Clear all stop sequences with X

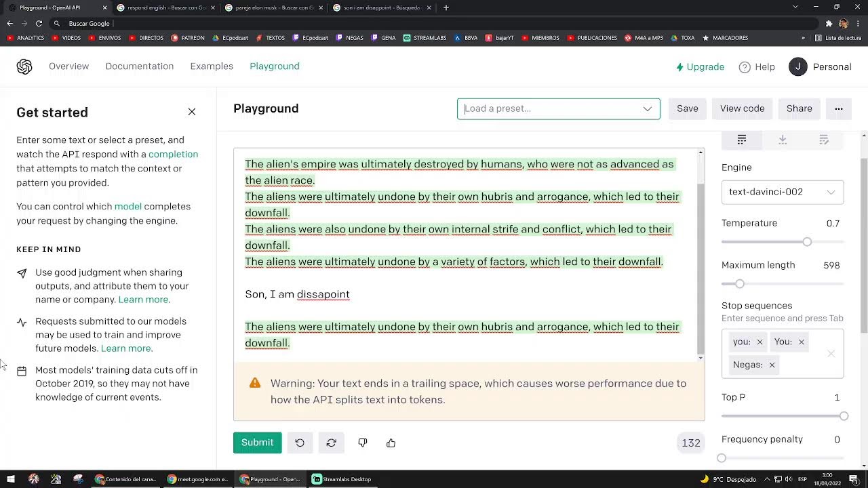click(831, 353)
